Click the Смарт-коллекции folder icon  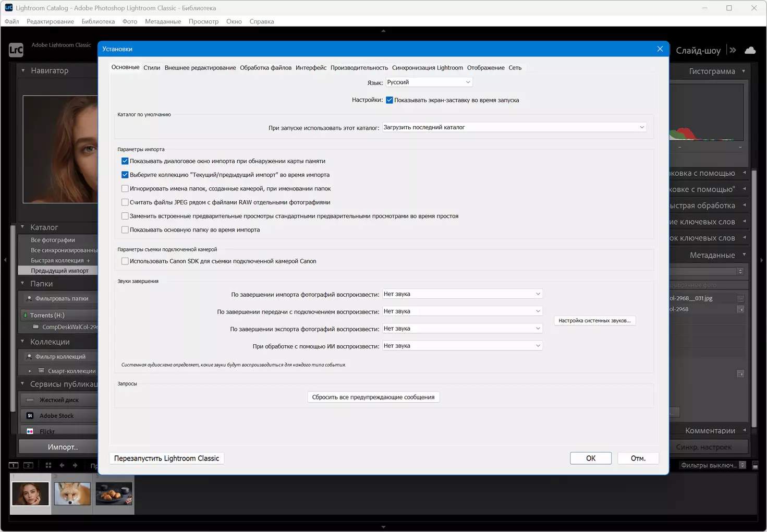point(41,371)
